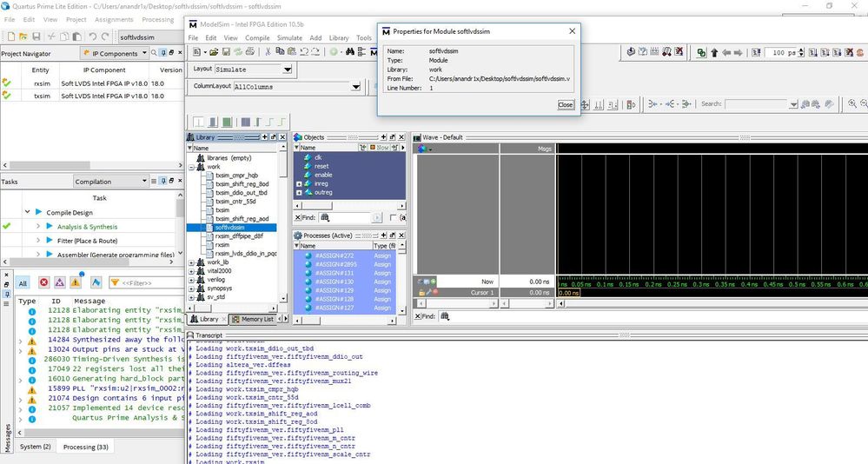Switch to the Processing (33) messages tab
This screenshot has height=464, width=868.
(85, 447)
